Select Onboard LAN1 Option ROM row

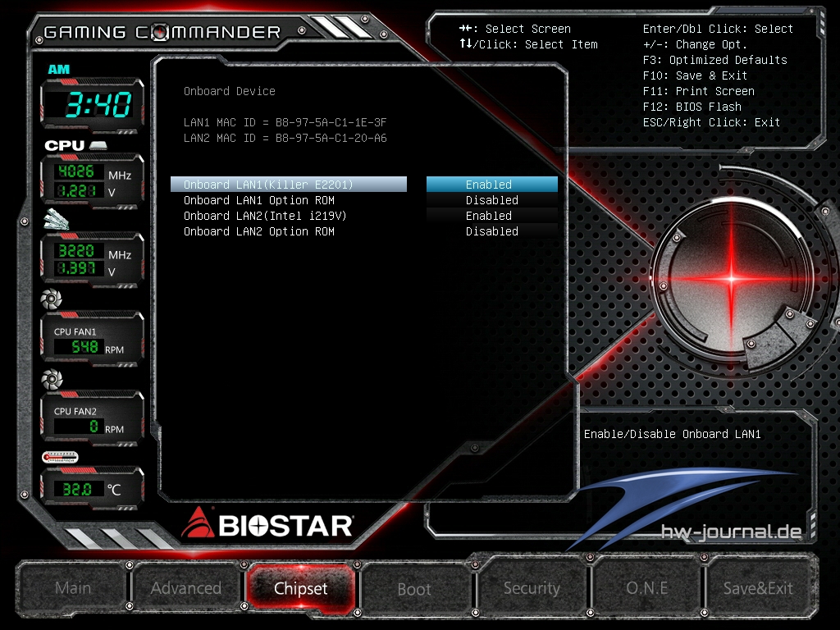258,200
